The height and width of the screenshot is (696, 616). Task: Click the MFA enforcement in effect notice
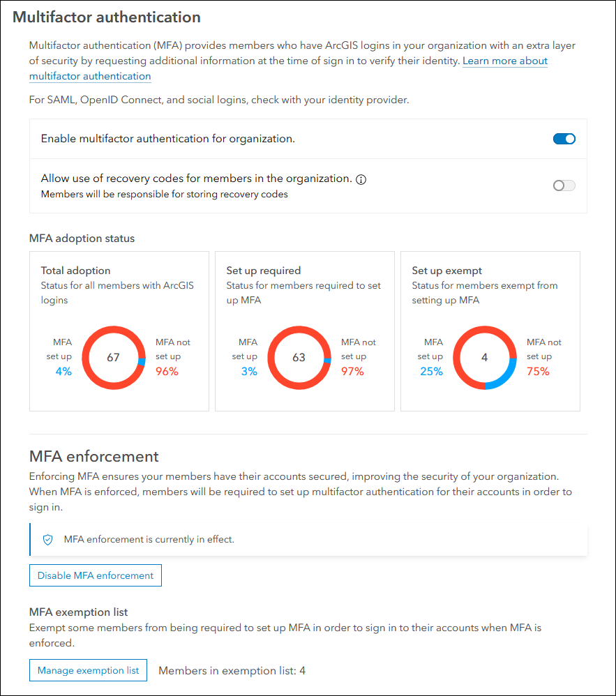(149, 539)
